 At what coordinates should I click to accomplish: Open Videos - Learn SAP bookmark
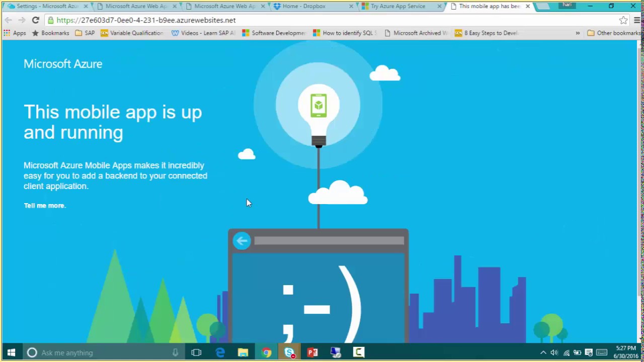(x=203, y=33)
